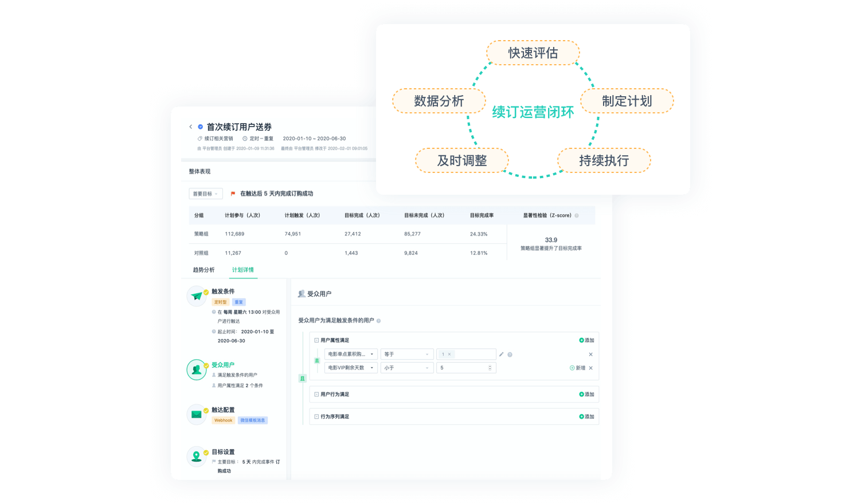Click the 制定计划 node in the cycle diagram
The image size is (861, 504).
tap(627, 101)
